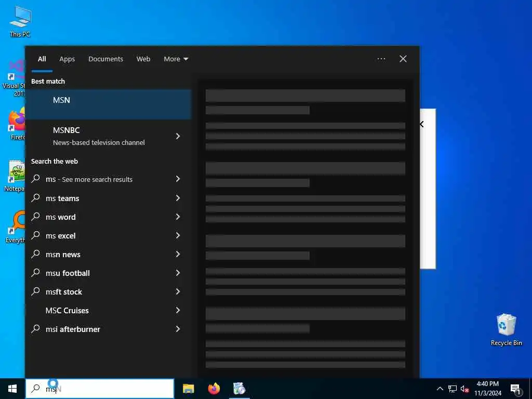Switch to the Apps search tab
This screenshot has width=532, height=399.
click(x=67, y=59)
